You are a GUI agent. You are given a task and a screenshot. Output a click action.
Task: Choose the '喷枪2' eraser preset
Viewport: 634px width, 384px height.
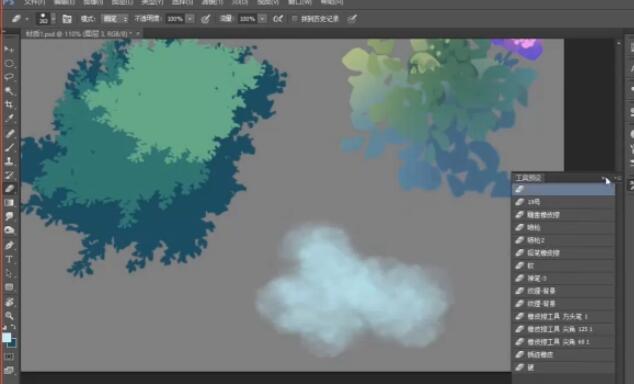pos(564,240)
